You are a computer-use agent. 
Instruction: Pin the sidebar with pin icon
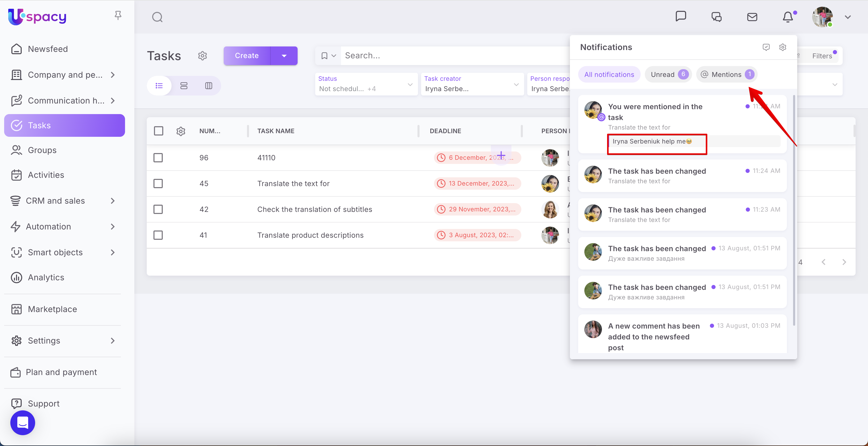pyautogui.click(x=118, y=15)
